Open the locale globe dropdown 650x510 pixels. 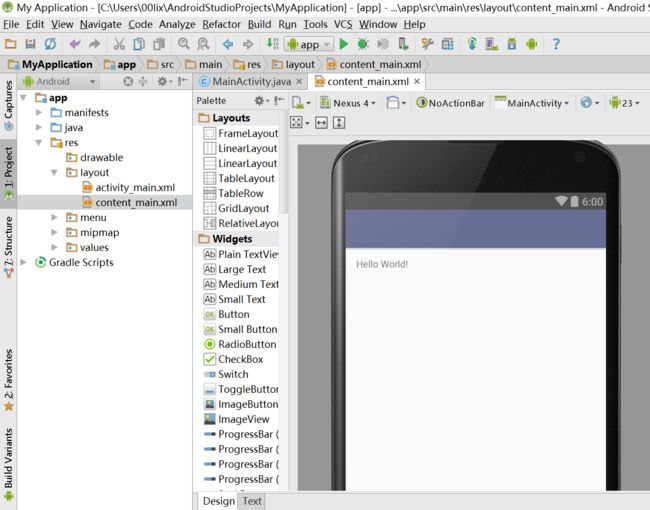(x=589, y=103)
